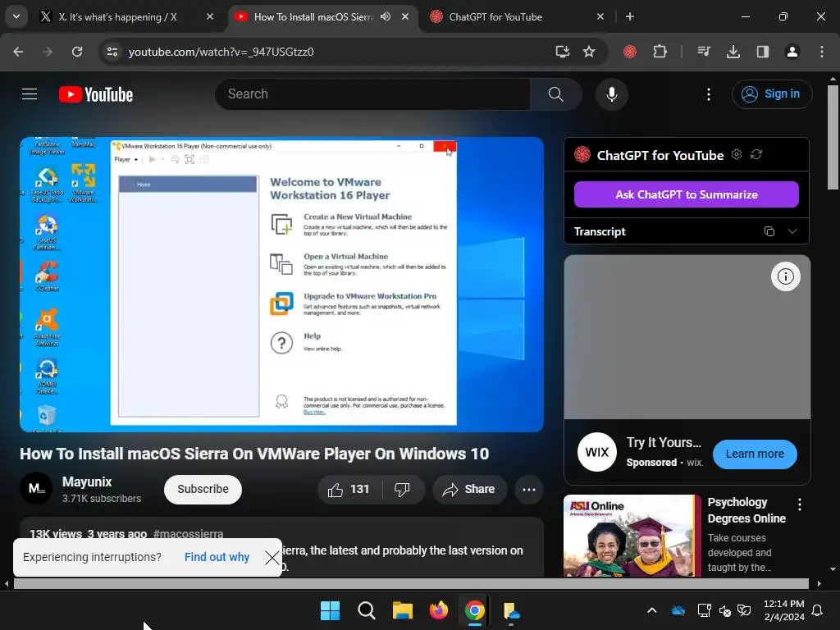Share the video

[x=468, y=489]
